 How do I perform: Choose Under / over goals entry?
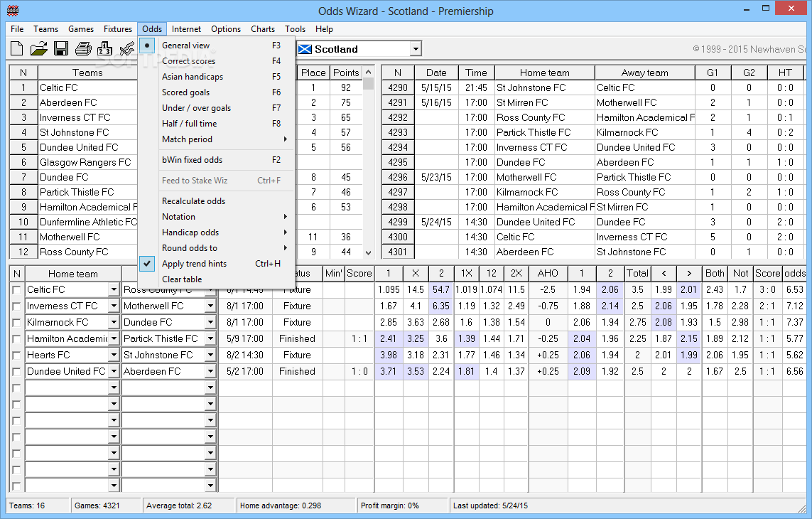(x=217, y=108)
